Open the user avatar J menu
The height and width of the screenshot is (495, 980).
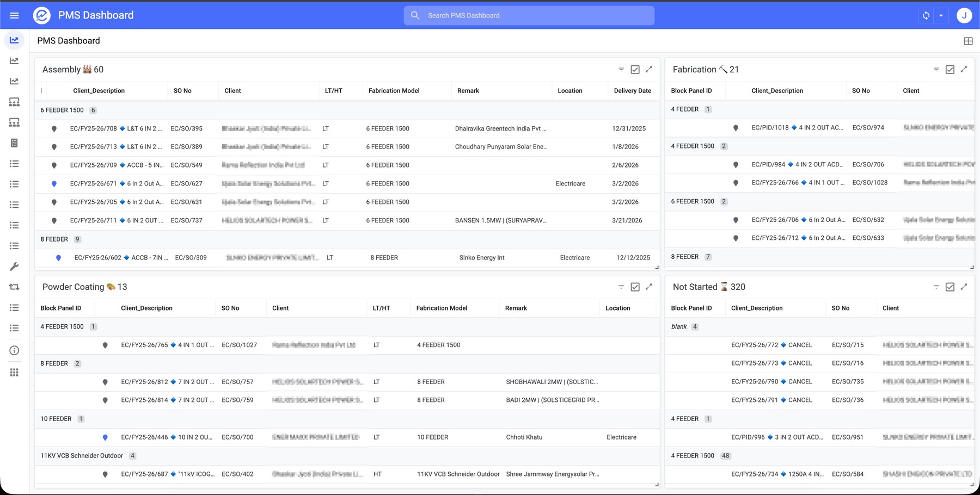[964, 15]
